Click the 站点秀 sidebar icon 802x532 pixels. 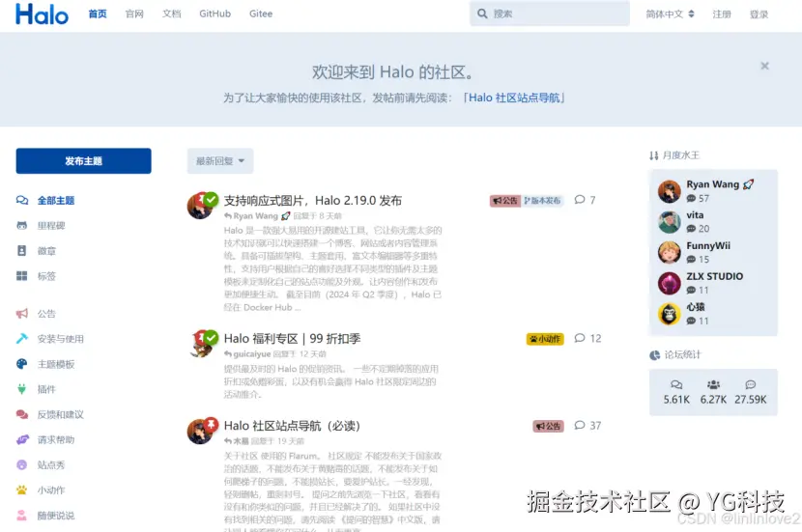[22, 464]
